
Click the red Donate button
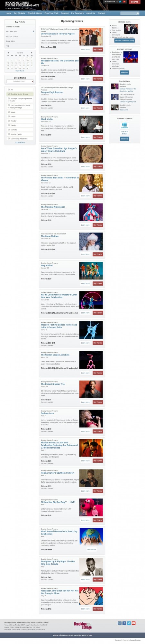[134, 2]
